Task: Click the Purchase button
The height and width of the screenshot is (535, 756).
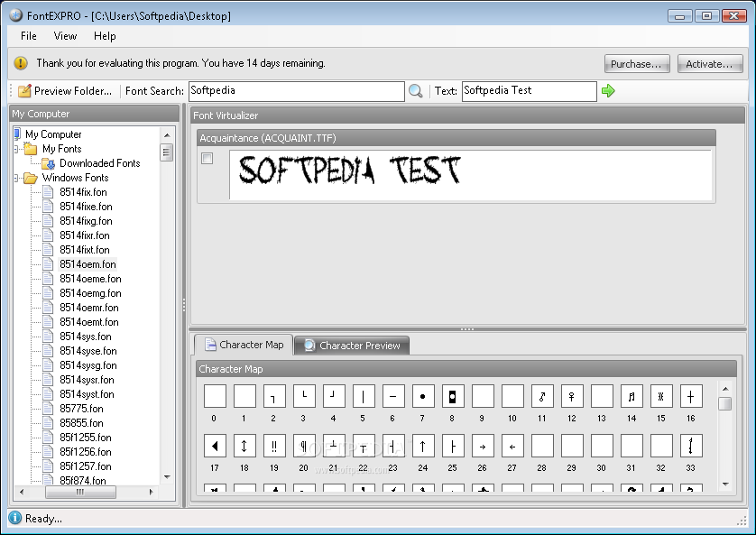Action: 637,64
